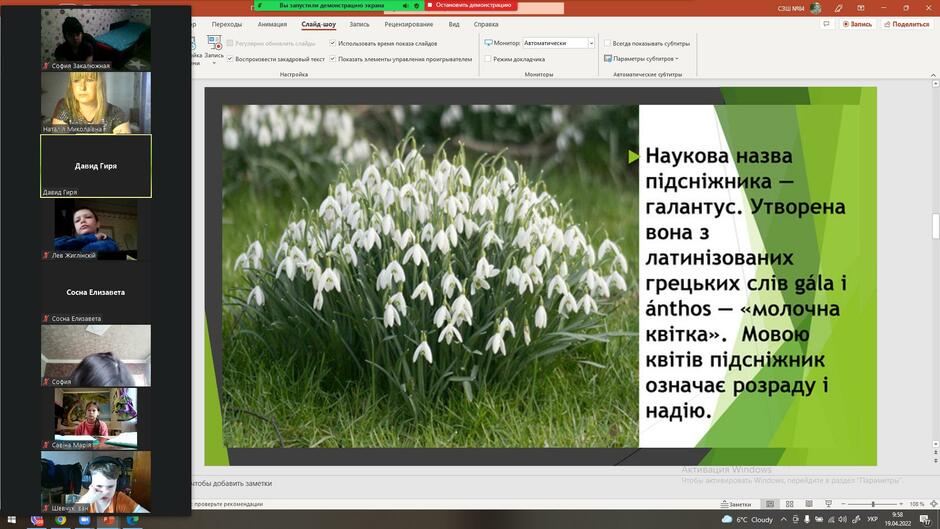Open Microsoft Edge from the taskbar
Image resolution: width=940 pixels, height=529 pixels.
coord(132,519)
